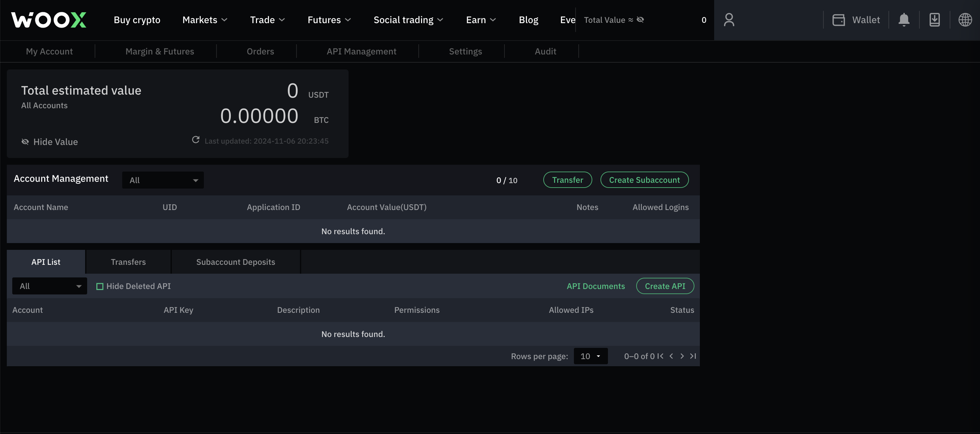Open the Rows per page selector
The height and width of the screenshot is (434, 980).
click(590, 355)
